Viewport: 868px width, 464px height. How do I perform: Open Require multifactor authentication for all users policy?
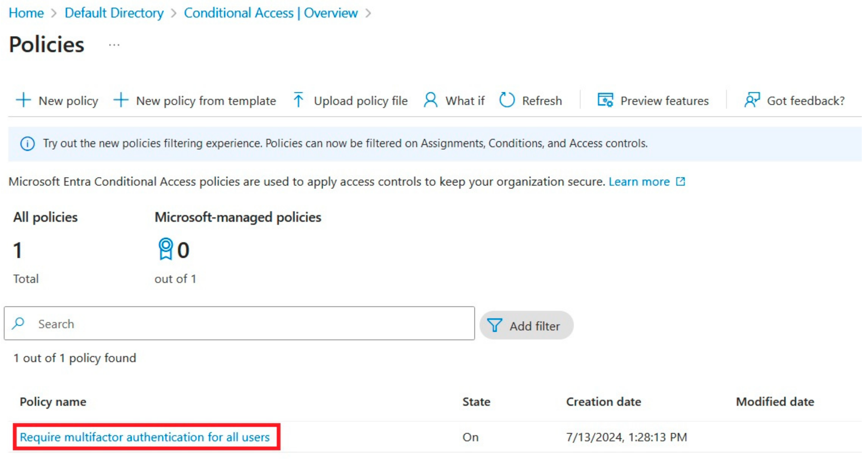(x=145, y=437)
